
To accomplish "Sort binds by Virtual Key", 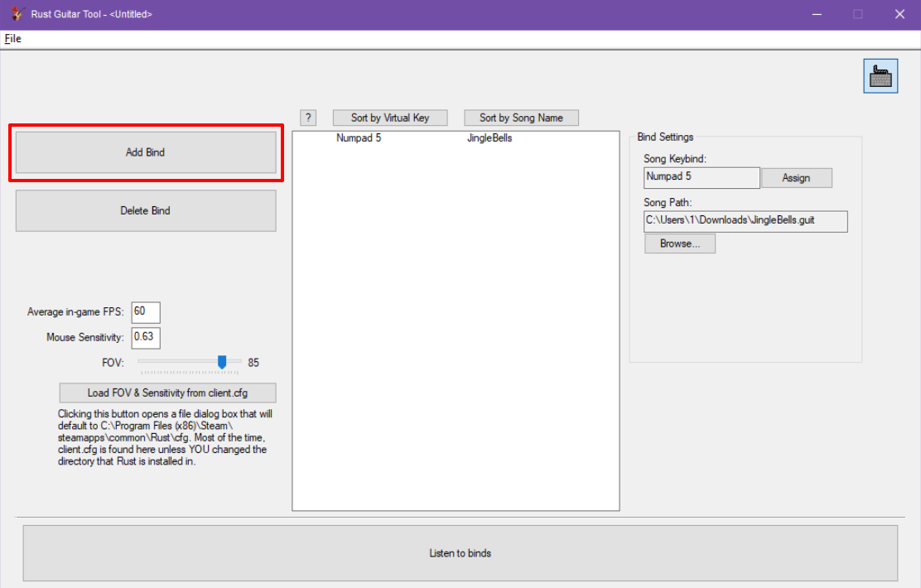I will (x=390, y=118).
